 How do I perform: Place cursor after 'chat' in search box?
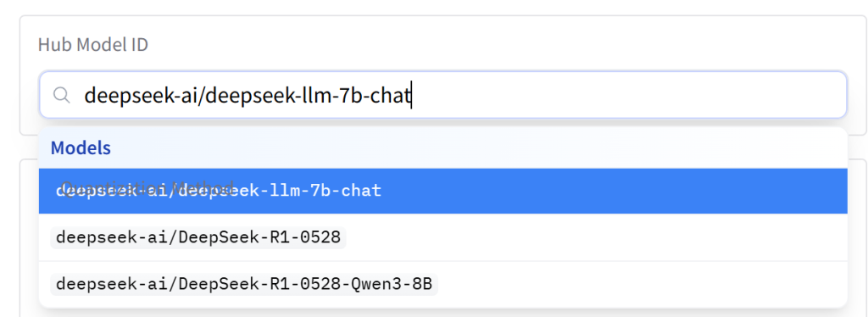(x=411, y=95)
